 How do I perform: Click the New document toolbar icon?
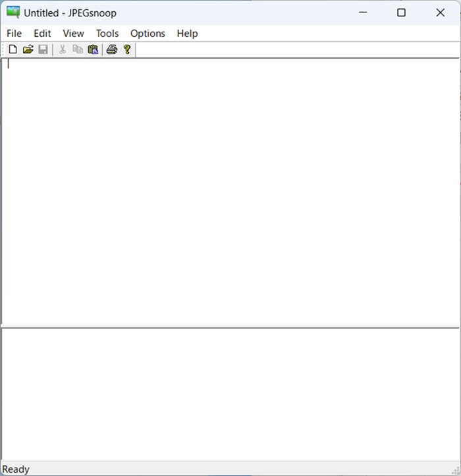[13, 49]
